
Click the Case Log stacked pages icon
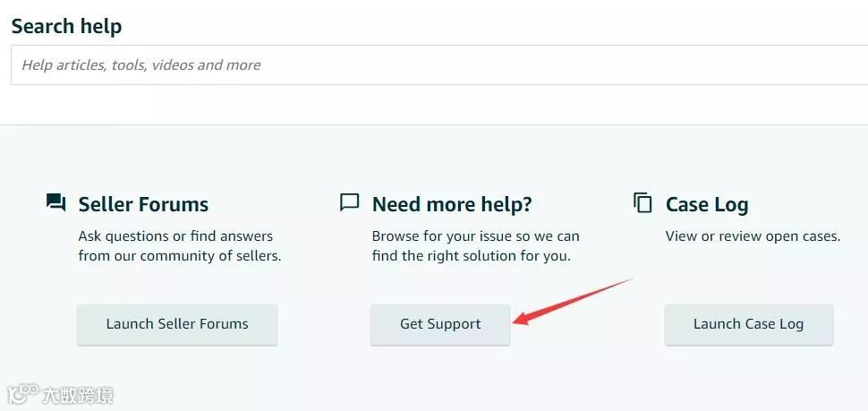(642, 203)
